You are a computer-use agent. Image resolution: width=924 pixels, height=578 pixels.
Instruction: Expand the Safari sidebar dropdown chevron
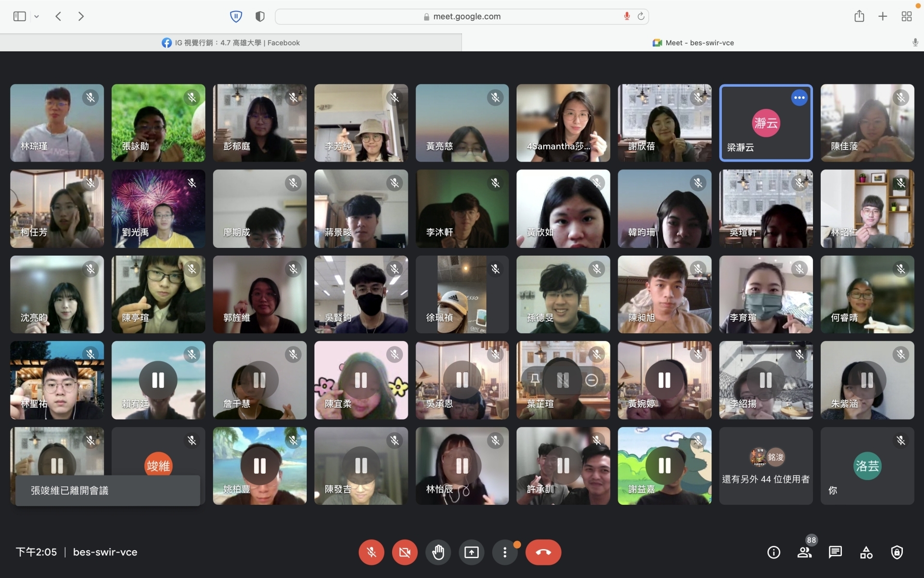[x=37, y=16]
